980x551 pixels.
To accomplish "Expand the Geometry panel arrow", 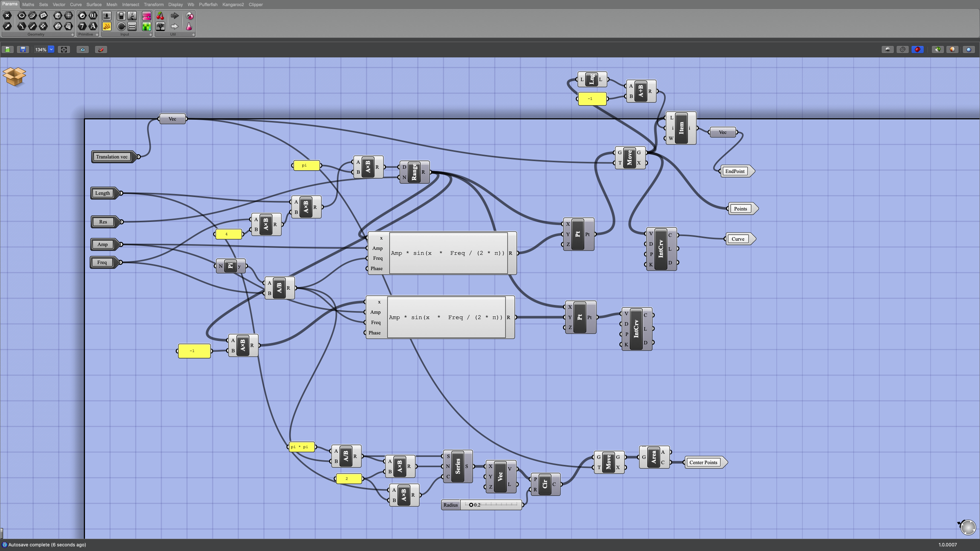I will (72, 35).
